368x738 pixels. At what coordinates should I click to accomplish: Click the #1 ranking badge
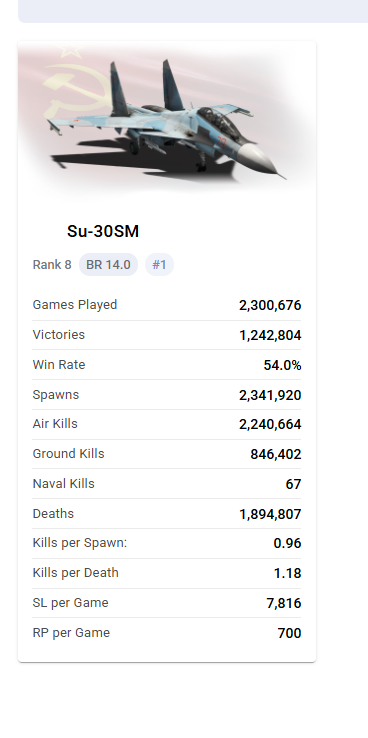[159, 265]
